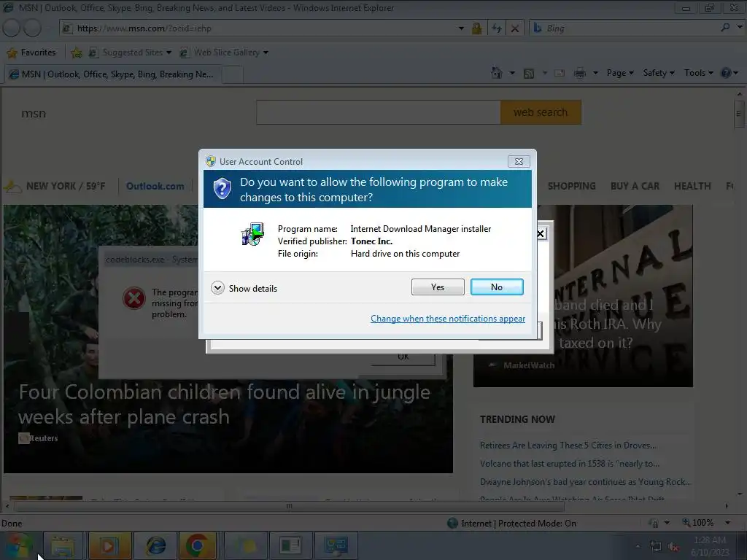Expand the Print dropdown arrow
The width and height of the screenshot is (747, 560).
(595, 73)
